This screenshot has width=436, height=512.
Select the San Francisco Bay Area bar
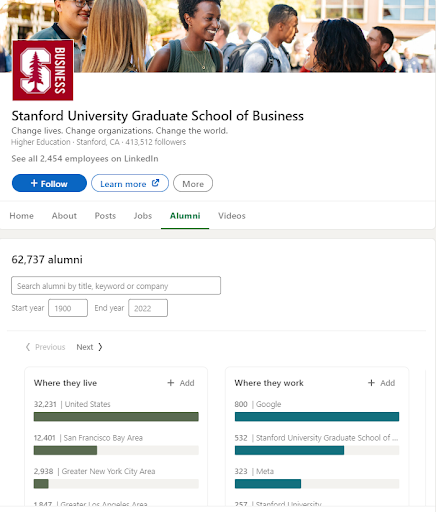116,450
